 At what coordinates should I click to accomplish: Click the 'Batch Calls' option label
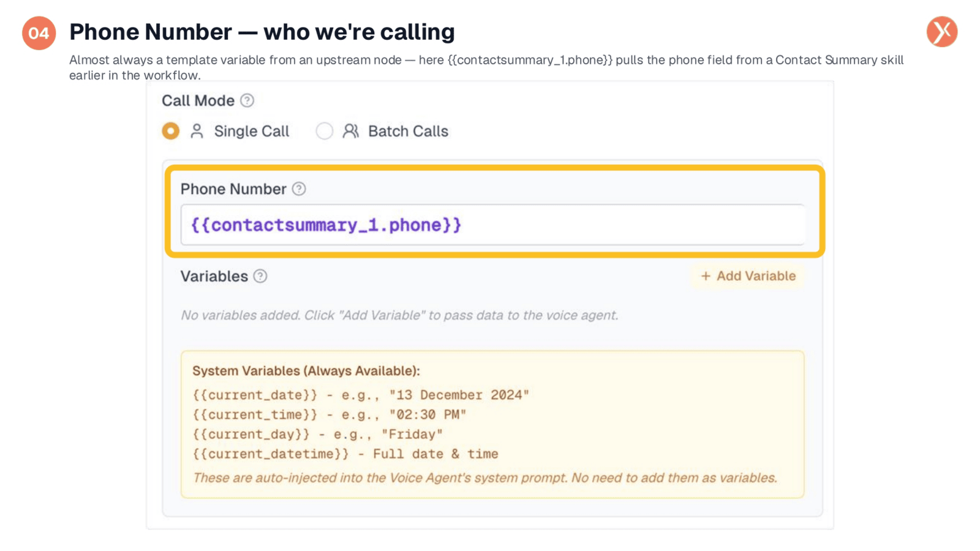click(408, 131)
